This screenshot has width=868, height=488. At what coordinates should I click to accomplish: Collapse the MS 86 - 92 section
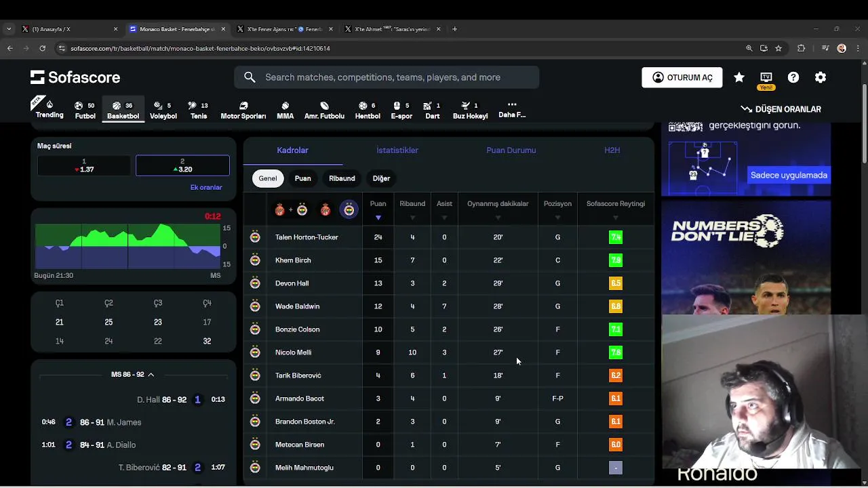[132, 375]
